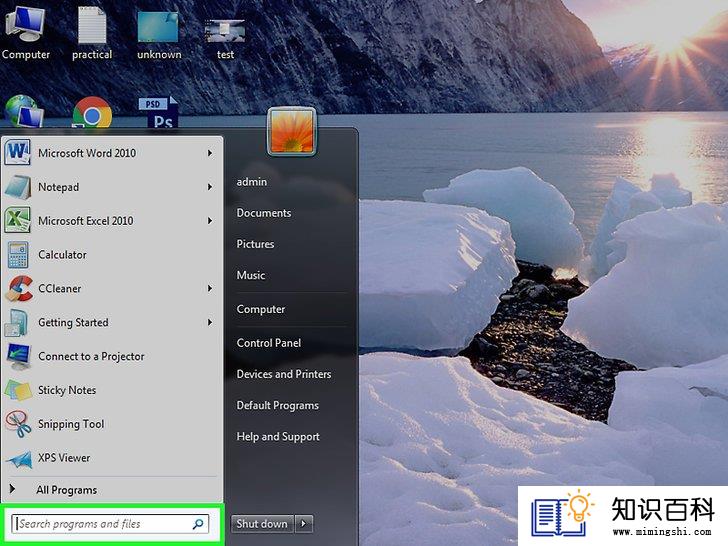Click the Notepad icon in Start menu

[18, 187]
